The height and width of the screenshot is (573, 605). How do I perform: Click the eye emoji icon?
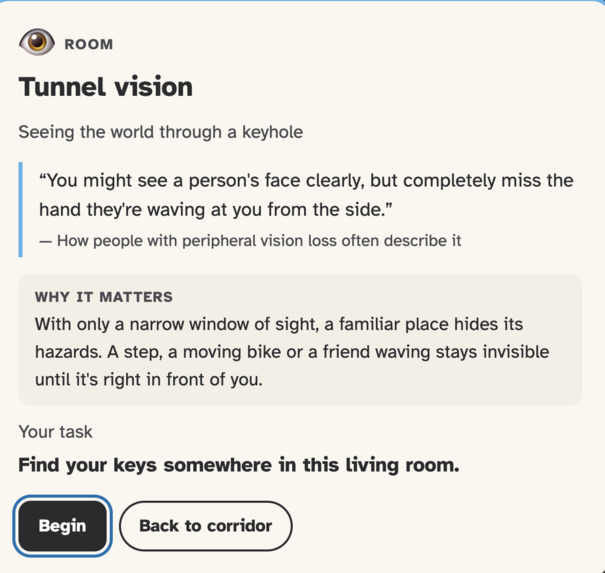pos(37,42)
